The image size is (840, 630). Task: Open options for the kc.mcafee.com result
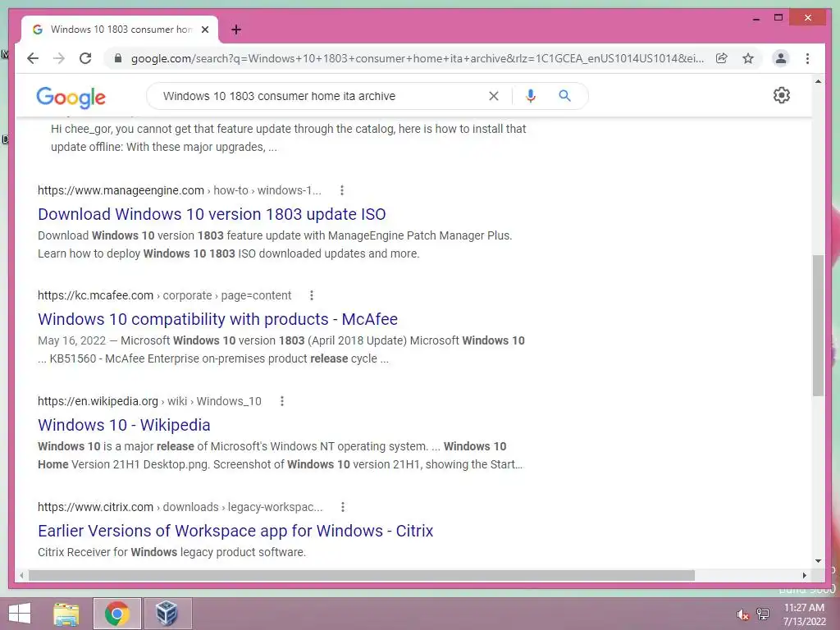tap(311, 295)
